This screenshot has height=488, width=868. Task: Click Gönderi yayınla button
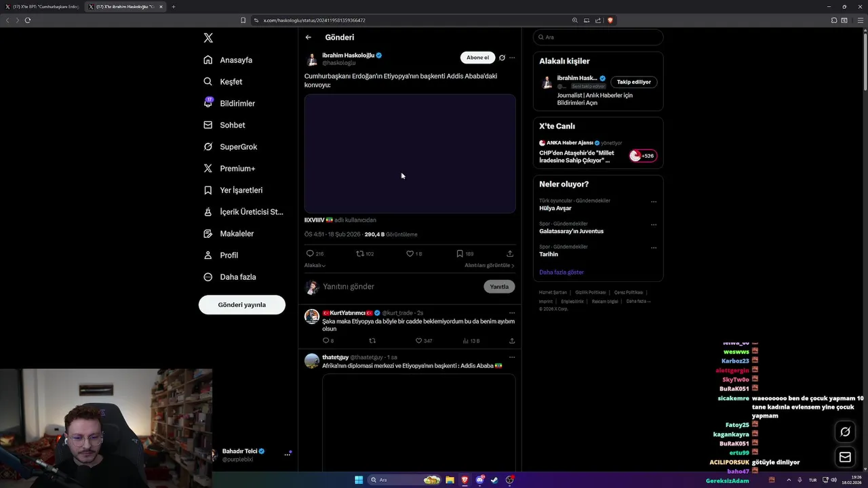point(241,305)
